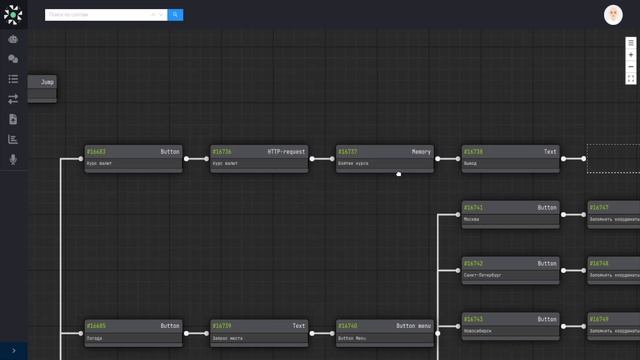Zoom in the canvas with plus
The image size is (640, 360).
[631, 55]
